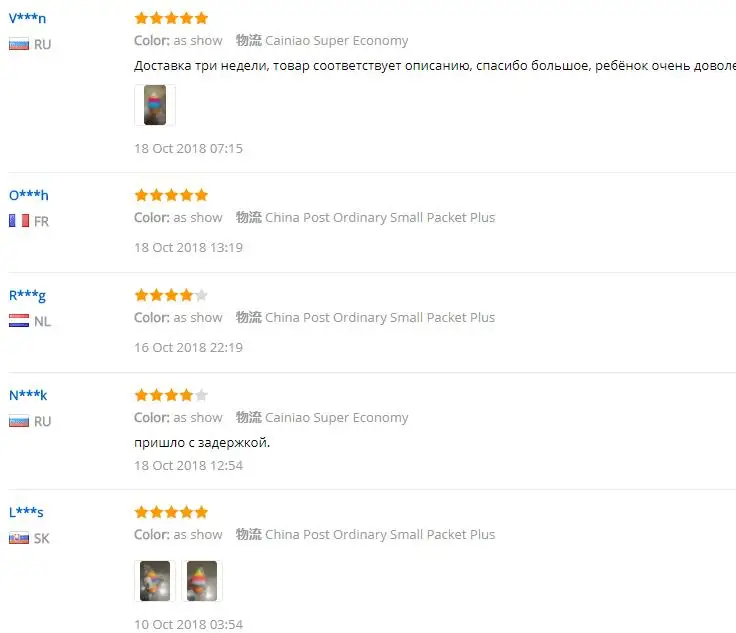Screen dimensions: 736x633
Task: Click the Russian flag icon under V***n
Action: tap(19, 45)
